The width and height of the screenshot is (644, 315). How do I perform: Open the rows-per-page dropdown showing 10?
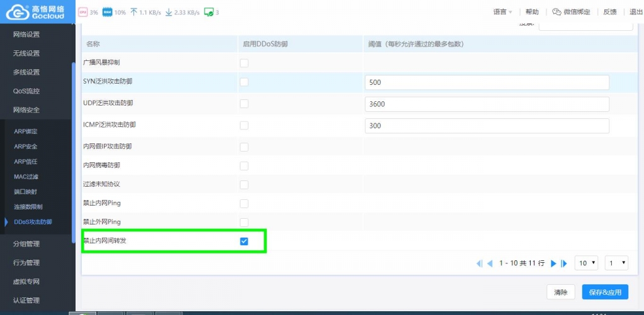coord(587,263)
